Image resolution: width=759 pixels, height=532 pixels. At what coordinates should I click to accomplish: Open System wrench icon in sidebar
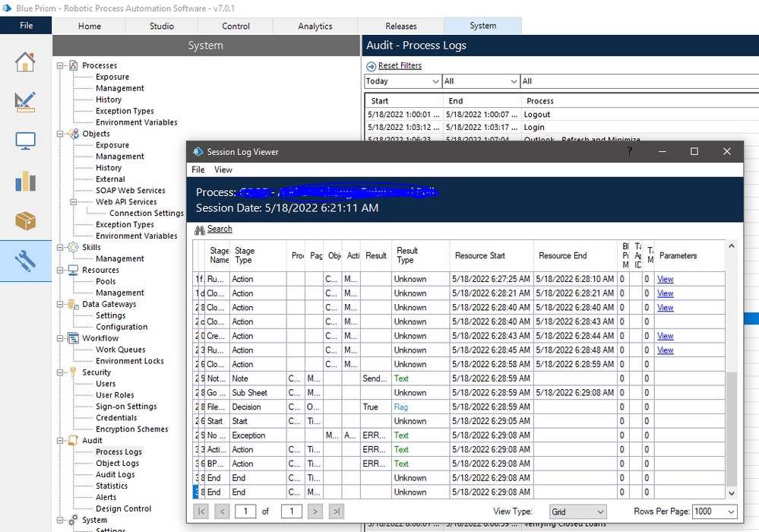click(x=25, y=261)
